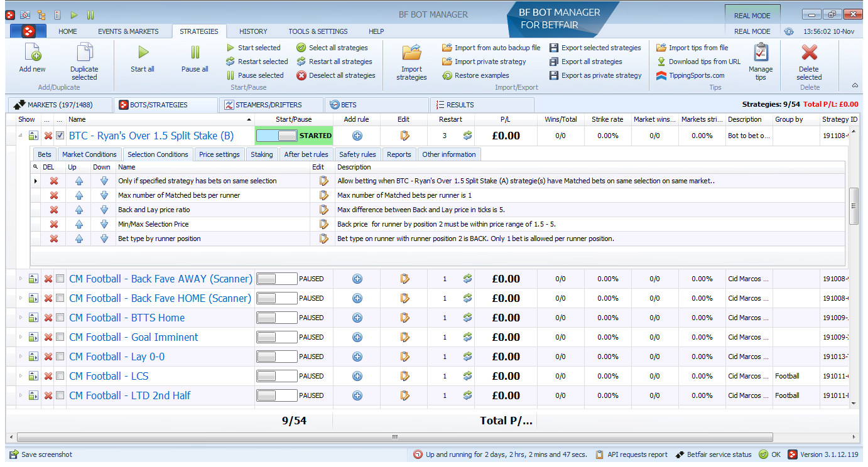Add rule to BTC Ryan's Over 1.5 strategy
Viewport: 868px width, 467px height.
click(357, 136)
